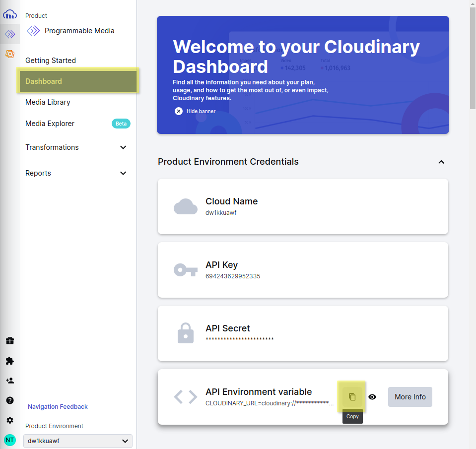The height and width of the screenshot is (449, 476).
Task: Click the page vertical scrollbar
Action: click(x=473, y=58)
